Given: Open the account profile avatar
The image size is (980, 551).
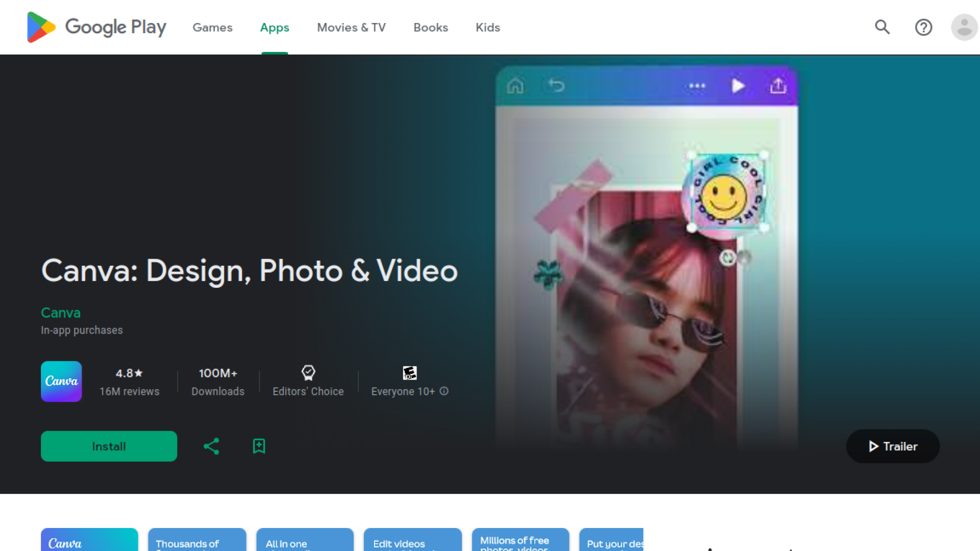Looking at the screenshot, I should 964,27.
